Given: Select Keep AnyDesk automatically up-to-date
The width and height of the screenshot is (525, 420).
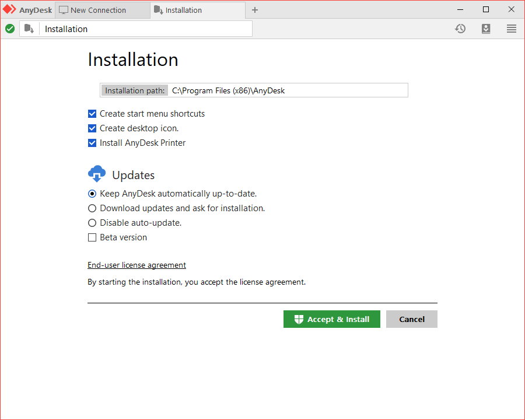Looking at the screenshot, I should 92,194.
